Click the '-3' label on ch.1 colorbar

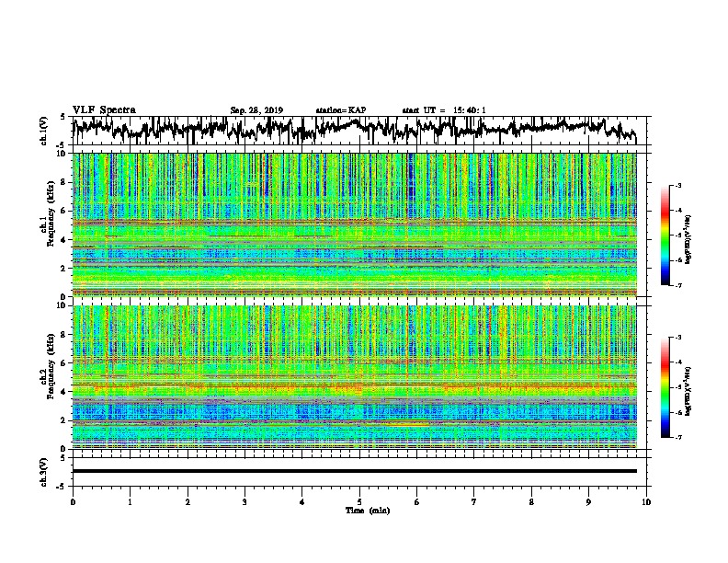pos(677,185)
